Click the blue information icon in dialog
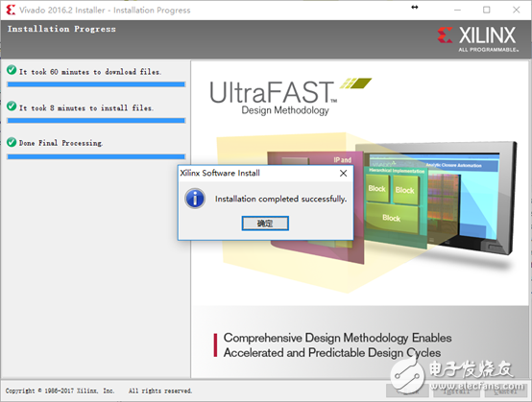Image resolution: width=532 pixels, height=402 pixels. (195, 199)
